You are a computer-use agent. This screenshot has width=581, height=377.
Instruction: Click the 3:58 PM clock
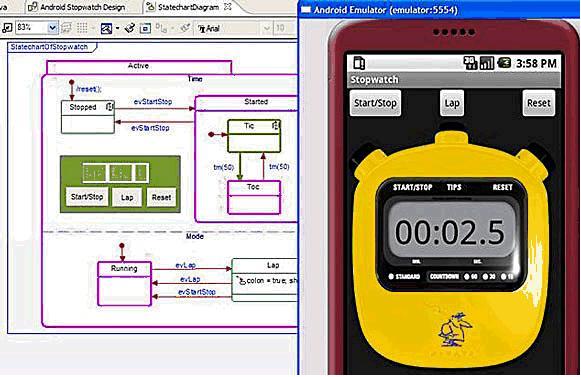[x=536, y=63]
